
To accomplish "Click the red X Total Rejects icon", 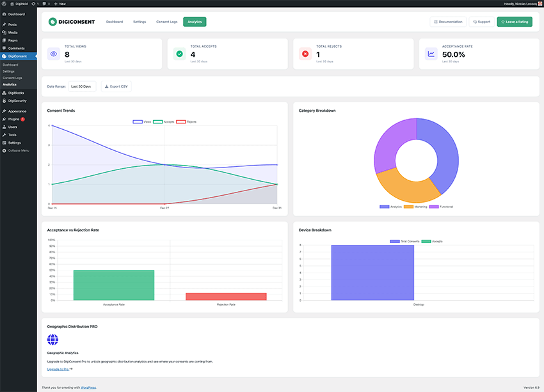I will click(305, 54).
